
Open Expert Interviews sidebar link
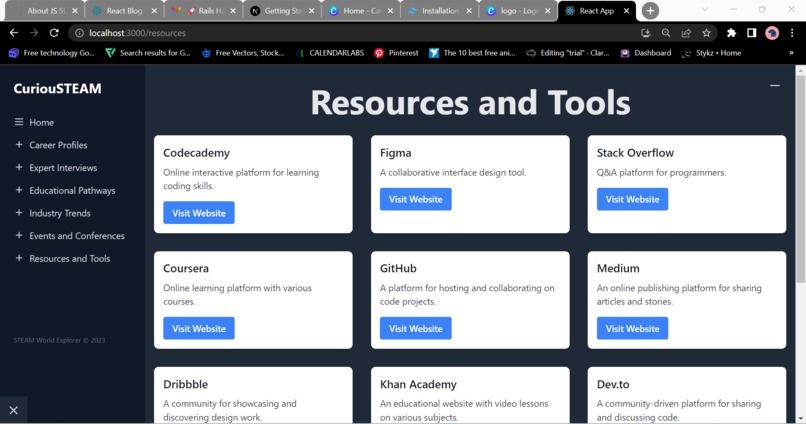[63, 168]
